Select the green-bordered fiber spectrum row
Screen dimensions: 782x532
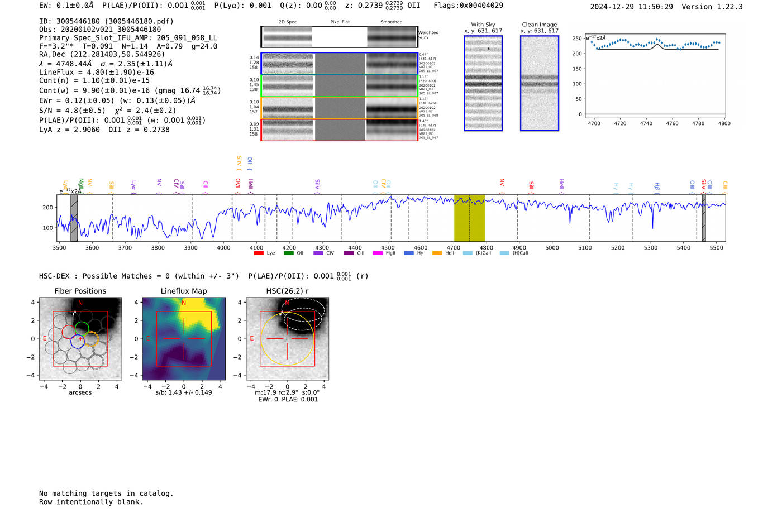click(x=339, y=86)
